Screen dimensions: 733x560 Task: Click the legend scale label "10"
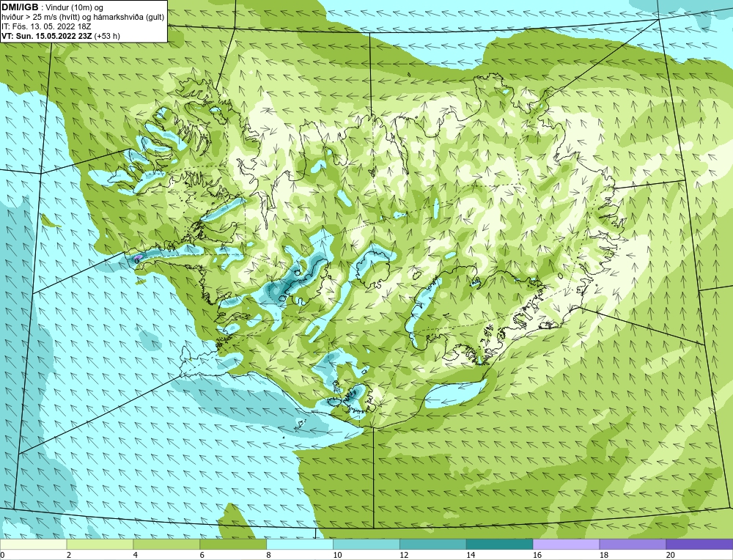[337, 556]
